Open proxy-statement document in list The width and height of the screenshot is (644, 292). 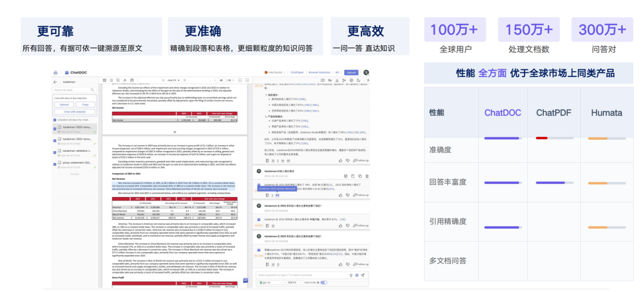click(x=75, y=165)
